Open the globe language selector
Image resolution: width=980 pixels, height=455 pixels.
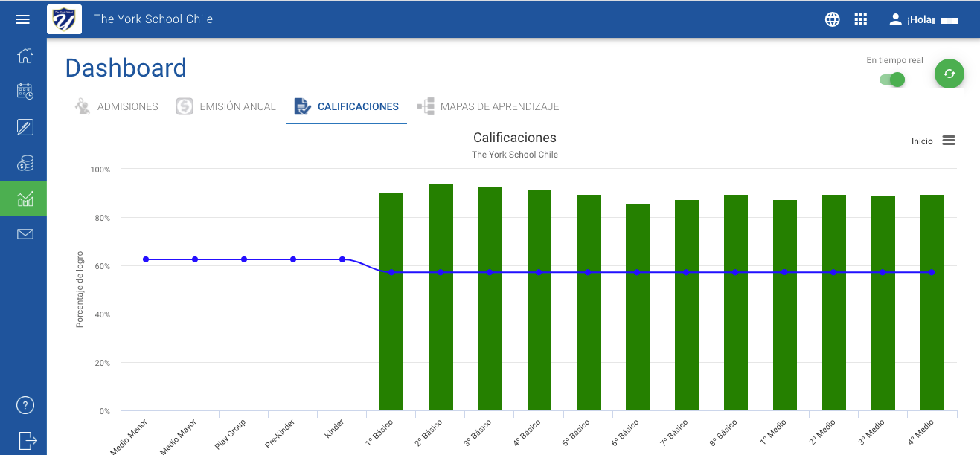pyautogui.click(x=833, y=19)
